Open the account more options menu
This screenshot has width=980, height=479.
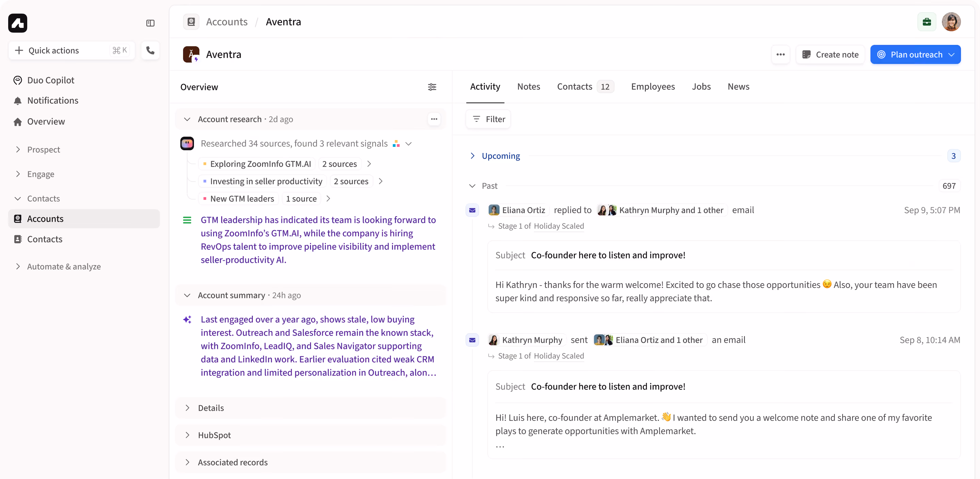point(781,54)
